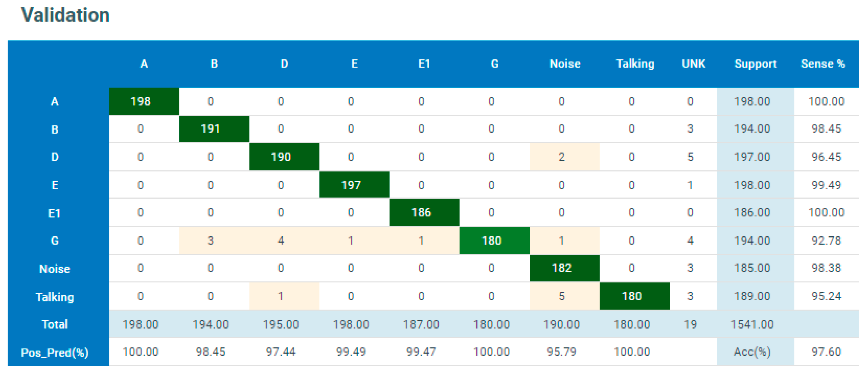Click the Validation heading
Viewport: 868px width, 375px height.
pos(65,15)
